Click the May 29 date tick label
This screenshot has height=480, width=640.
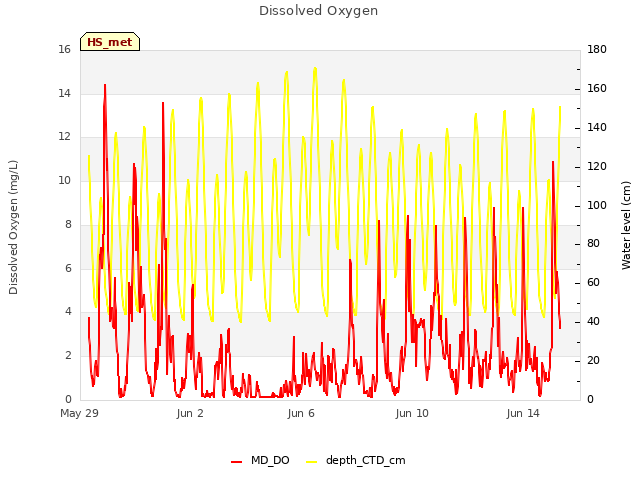(x=79, y=413)
